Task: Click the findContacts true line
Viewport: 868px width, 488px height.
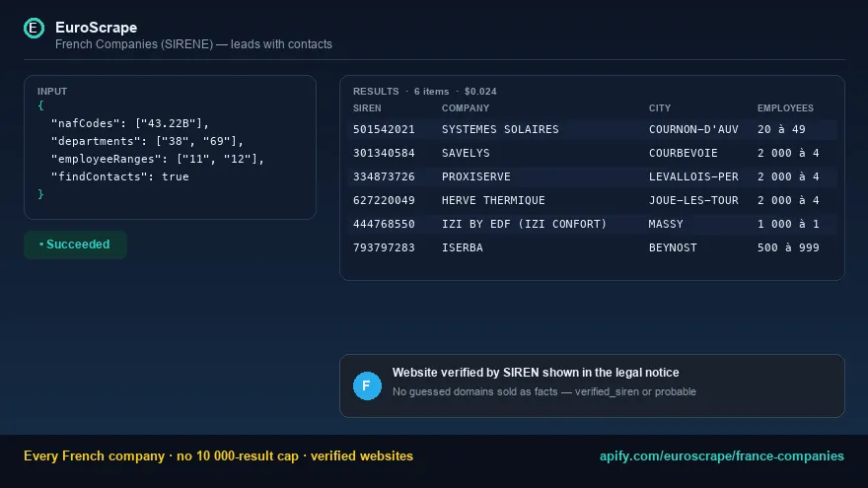Action: point(120,176)
